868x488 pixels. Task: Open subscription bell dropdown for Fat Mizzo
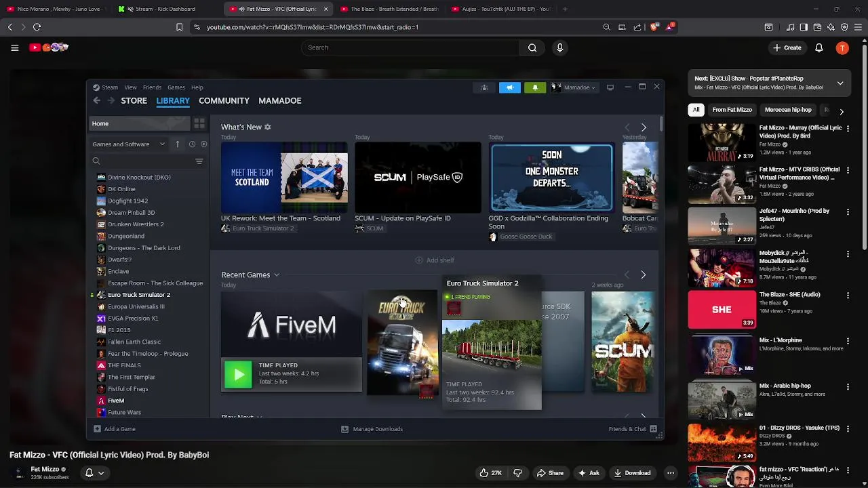coord(94,473)
